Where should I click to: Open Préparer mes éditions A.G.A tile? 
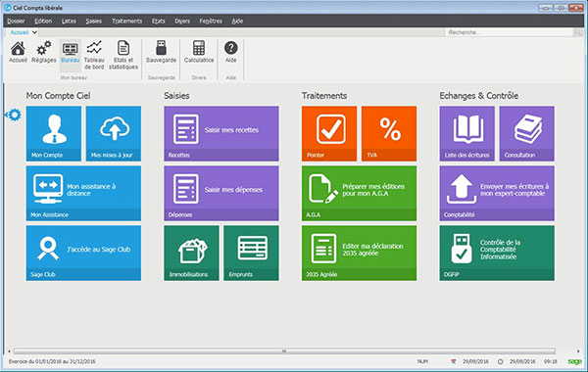[x=360, y=193]
